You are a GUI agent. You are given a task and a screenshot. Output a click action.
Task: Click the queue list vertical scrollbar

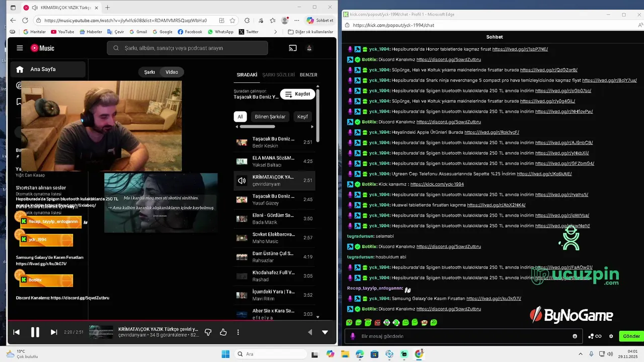tap(317, 116)
